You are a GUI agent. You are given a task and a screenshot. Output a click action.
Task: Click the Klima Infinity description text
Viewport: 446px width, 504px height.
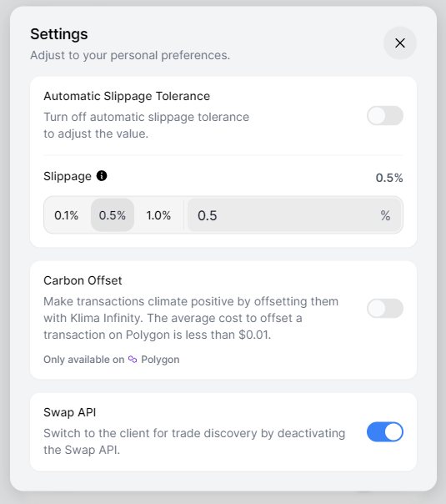tap(191, 318)
